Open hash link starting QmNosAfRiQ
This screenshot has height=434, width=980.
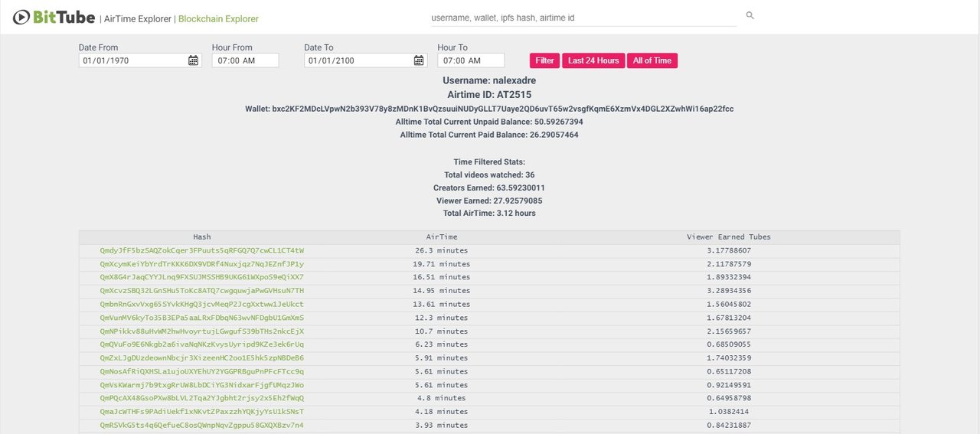[x=201, y=371]
